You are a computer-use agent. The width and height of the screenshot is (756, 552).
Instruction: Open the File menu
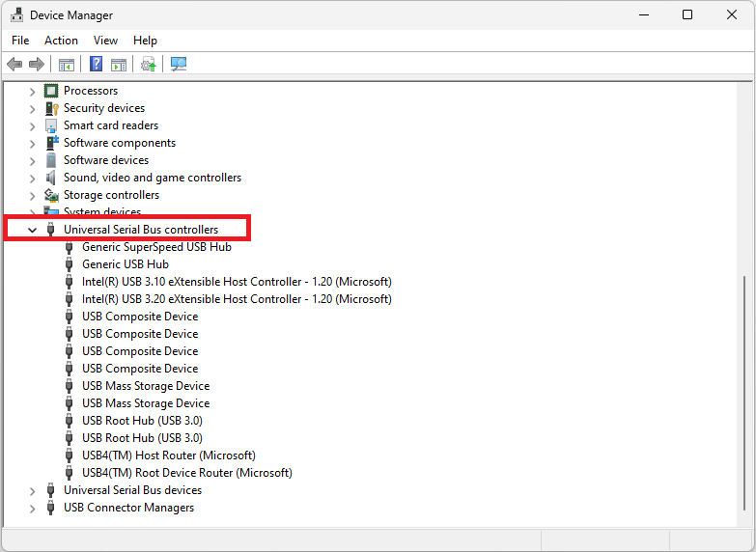pyautogui.click(x=20, y=41)
